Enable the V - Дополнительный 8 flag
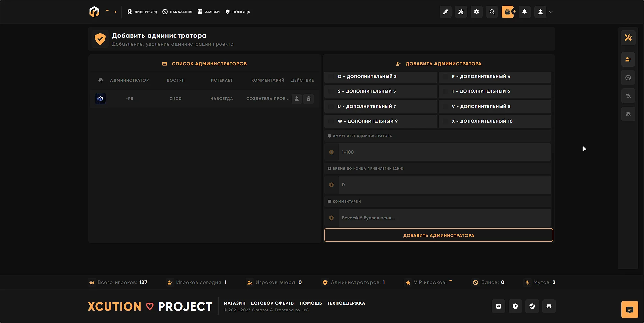 pyautogui.click(x=445, y=107)
